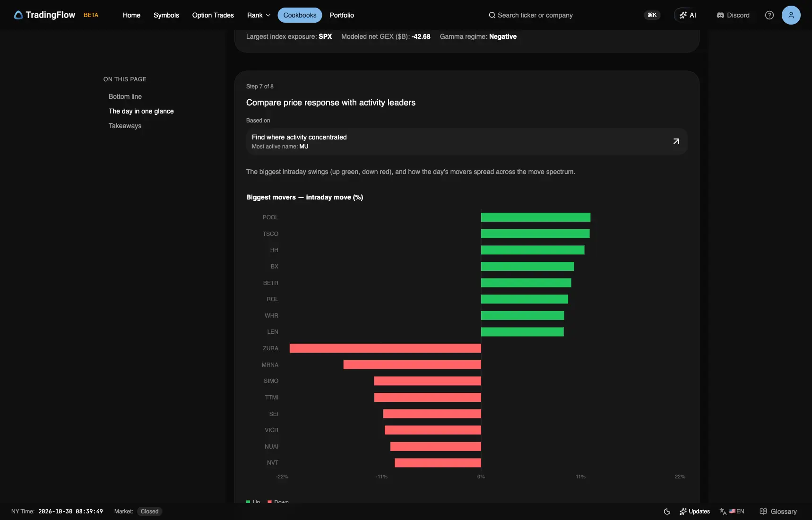812x520 pixels.
Task: Click the Gamma regime Negative value
Action: (x=502, y=36)
